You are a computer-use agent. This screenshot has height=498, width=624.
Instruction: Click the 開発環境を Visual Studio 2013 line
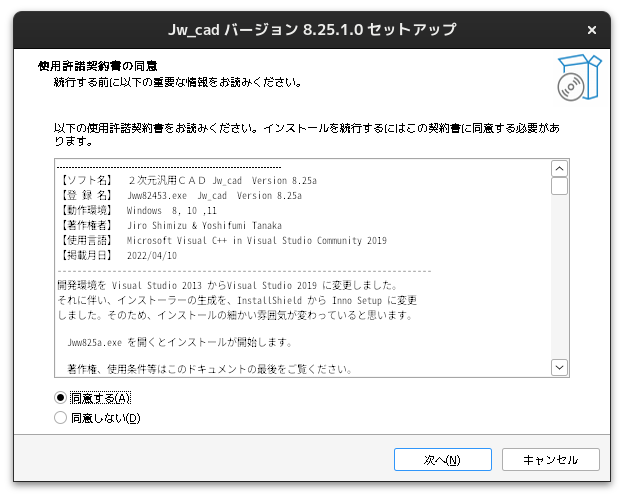pos(227,285)
